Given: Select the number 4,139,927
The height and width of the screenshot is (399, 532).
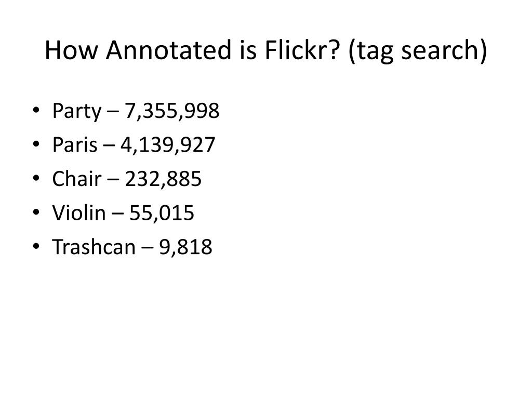Looking at the screenshot, I should click(168, 145).
